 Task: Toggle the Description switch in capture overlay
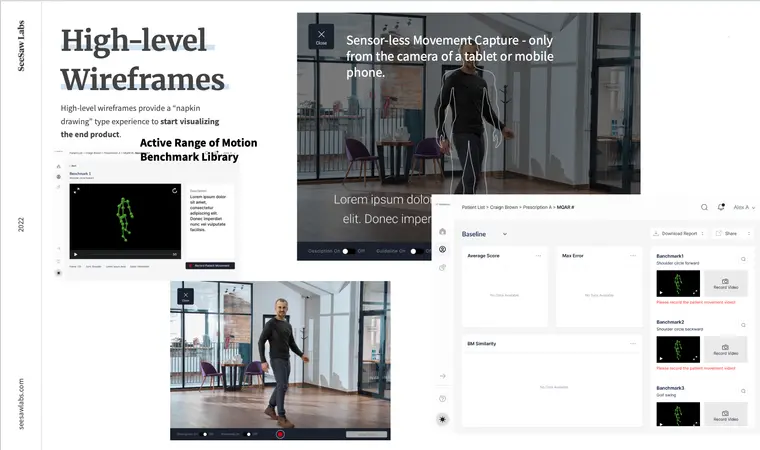point(348,251)
